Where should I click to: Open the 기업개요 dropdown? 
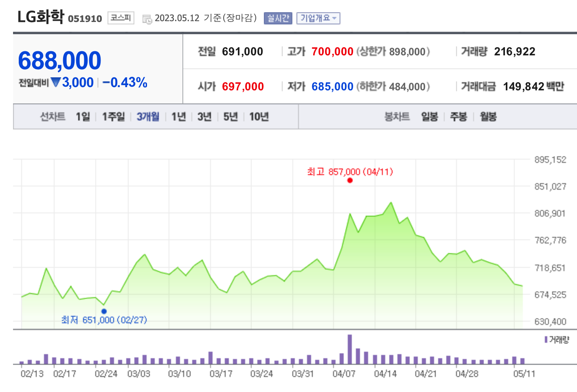(318, 18)
